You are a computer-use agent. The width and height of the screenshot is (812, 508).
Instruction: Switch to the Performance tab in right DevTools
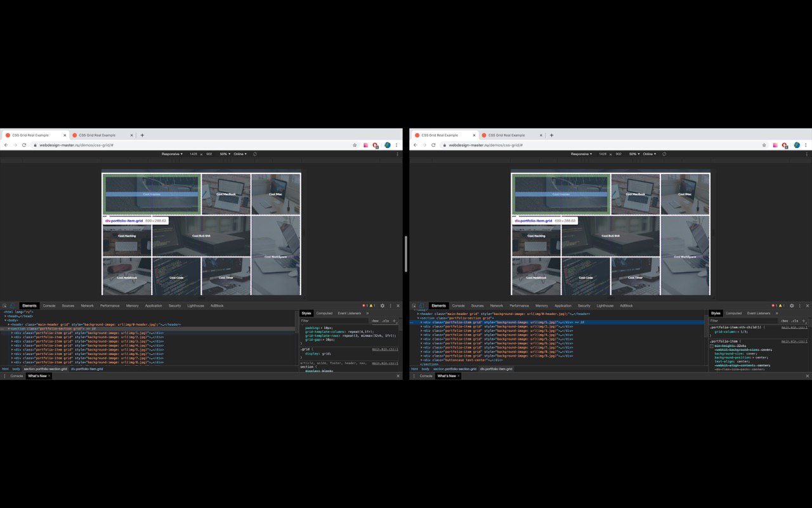[519, 305]
